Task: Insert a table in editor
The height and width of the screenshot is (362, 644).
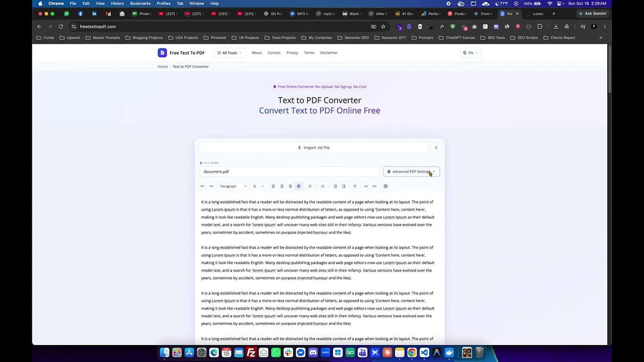Action: point(386,186)
